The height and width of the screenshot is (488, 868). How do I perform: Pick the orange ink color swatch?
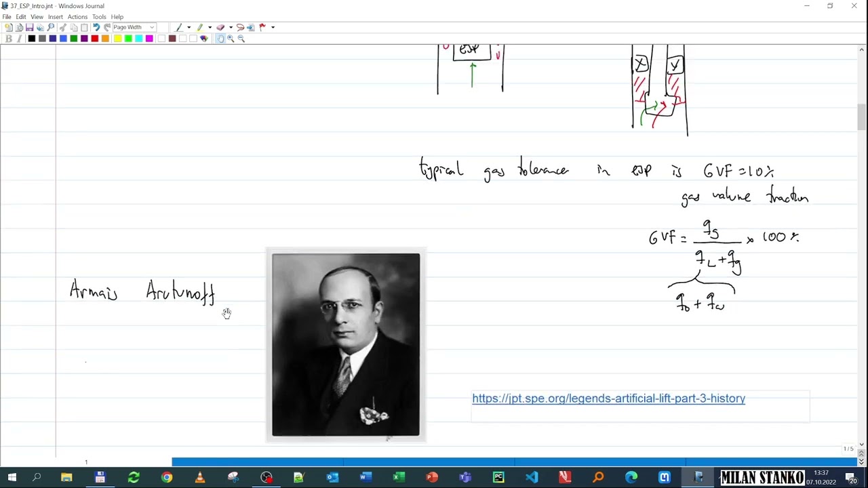pyautogui.click(x=105, y=39)
